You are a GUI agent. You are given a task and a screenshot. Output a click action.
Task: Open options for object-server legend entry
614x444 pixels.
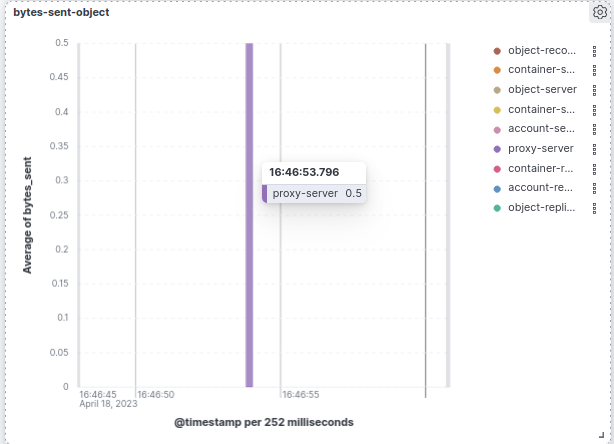pyautogui.click(x=594, y=89)
